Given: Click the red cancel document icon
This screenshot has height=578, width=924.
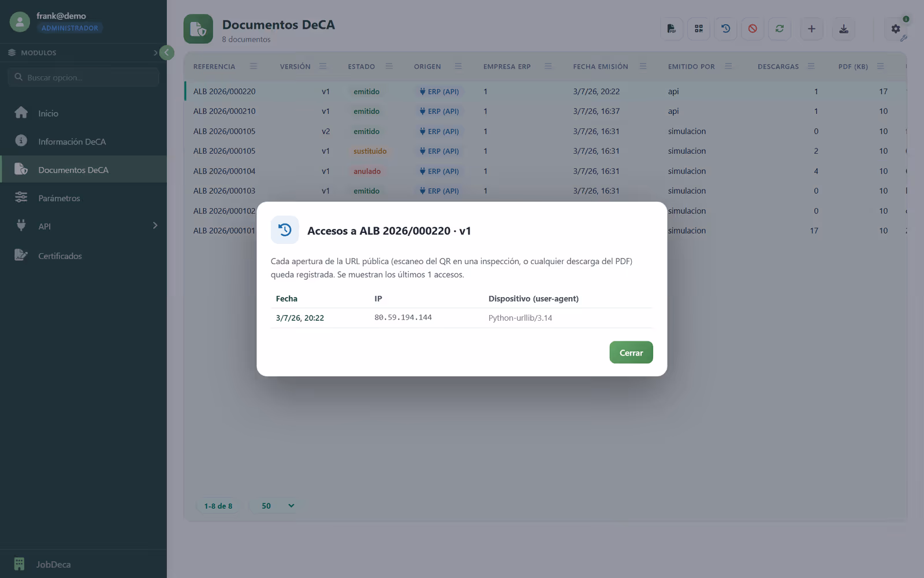Looking at the screenshot, I should [752, 29].
